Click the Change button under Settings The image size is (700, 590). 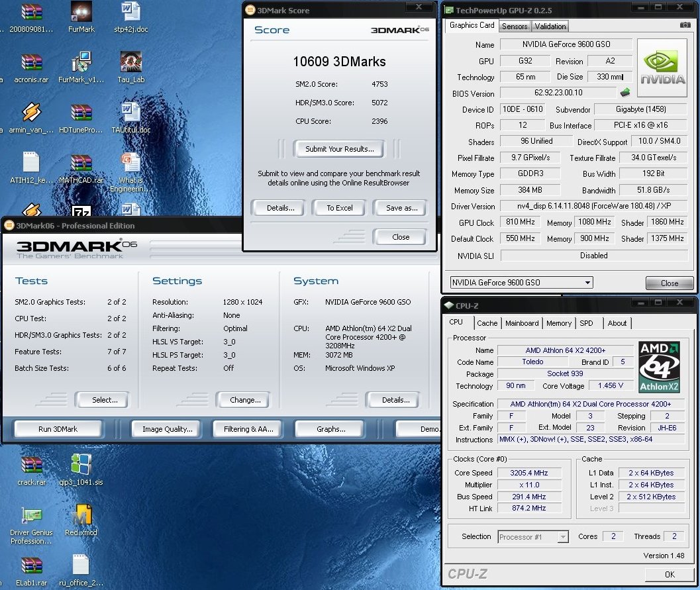pos(245,400)
